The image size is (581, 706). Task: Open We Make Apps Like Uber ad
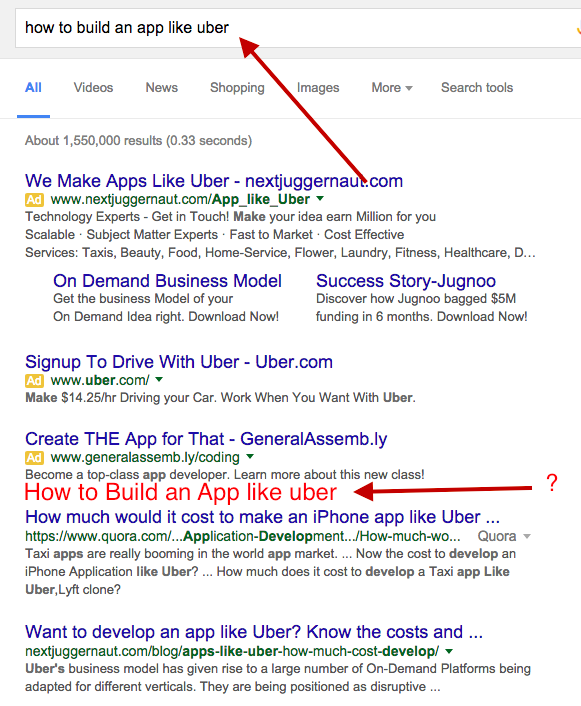(214, 181)
